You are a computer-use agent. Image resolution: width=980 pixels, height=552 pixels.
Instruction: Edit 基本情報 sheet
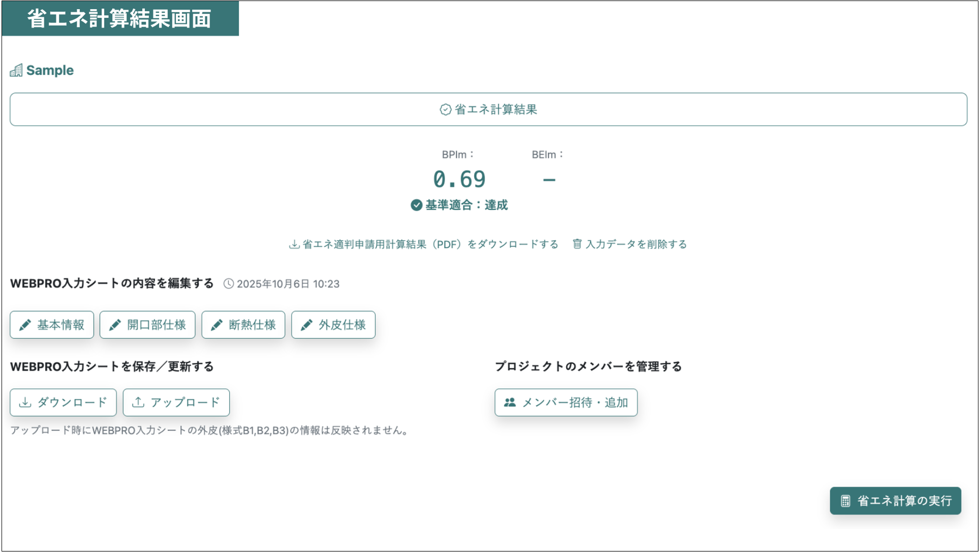(x=52, y=325)
